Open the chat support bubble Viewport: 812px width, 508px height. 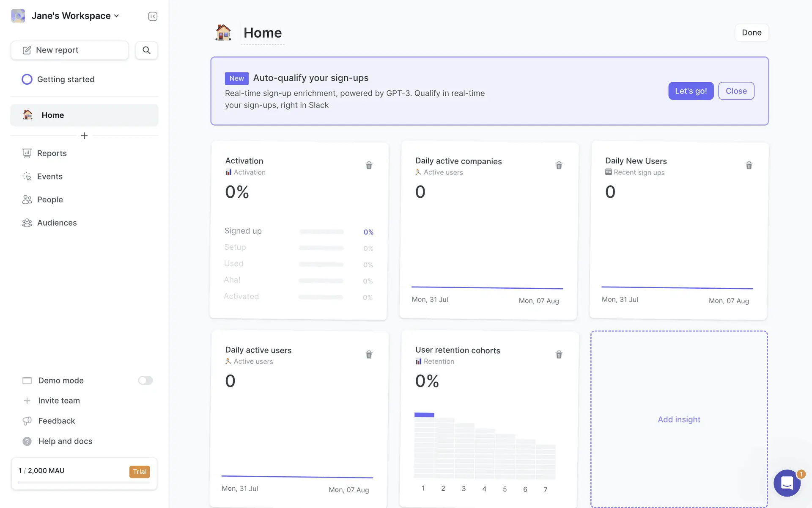[x=787, y=483]
